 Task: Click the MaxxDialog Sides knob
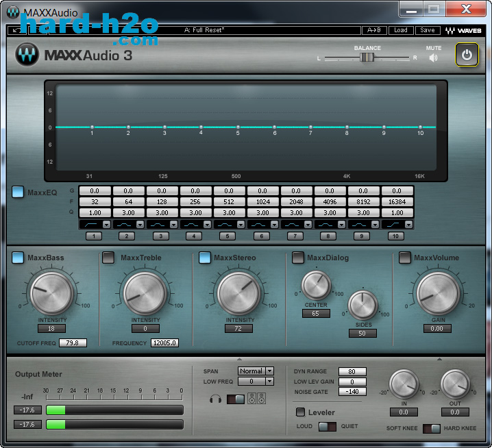coord(362,305)
